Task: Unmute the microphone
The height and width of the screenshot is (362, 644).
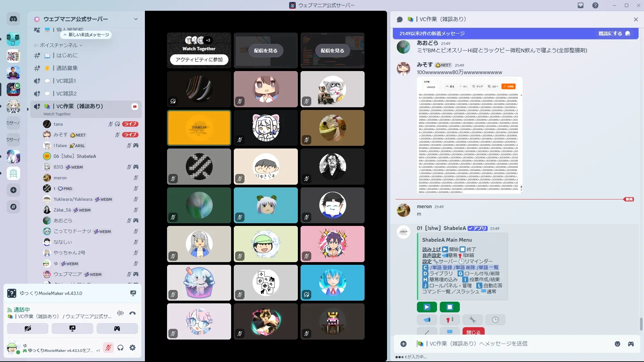Action: coord(108,348)
